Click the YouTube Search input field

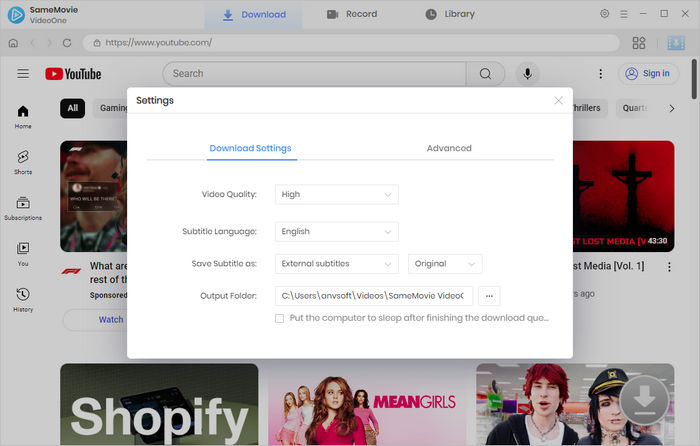tap(315, 74)
